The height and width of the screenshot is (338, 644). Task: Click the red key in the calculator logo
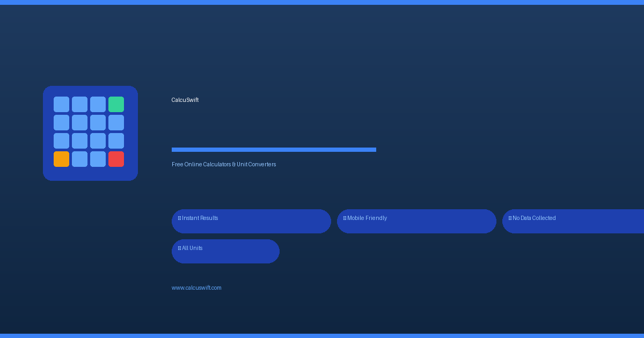point(116,159)
